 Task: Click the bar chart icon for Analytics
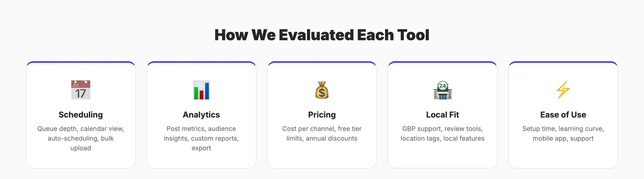pyautogui.click(x=201, y=90)
